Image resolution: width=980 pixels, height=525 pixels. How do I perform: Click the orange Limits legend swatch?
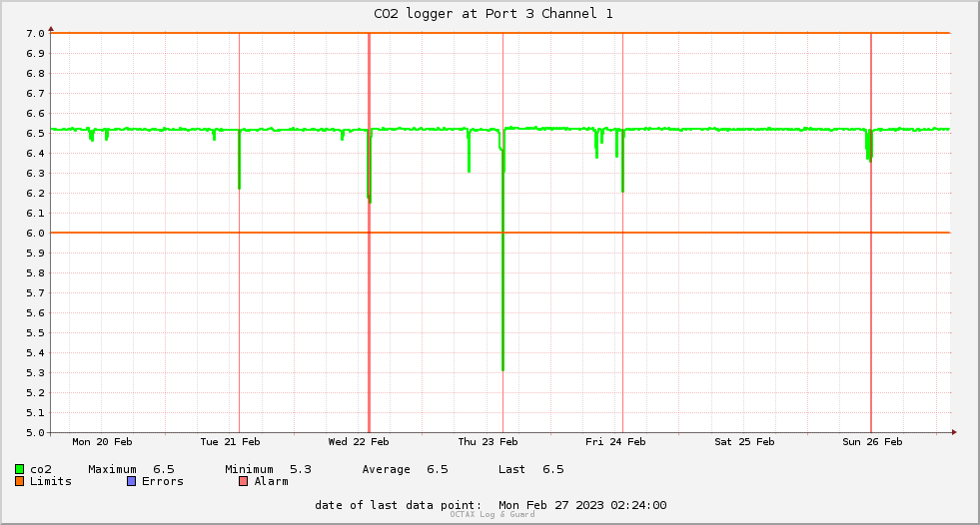[19, 481]
